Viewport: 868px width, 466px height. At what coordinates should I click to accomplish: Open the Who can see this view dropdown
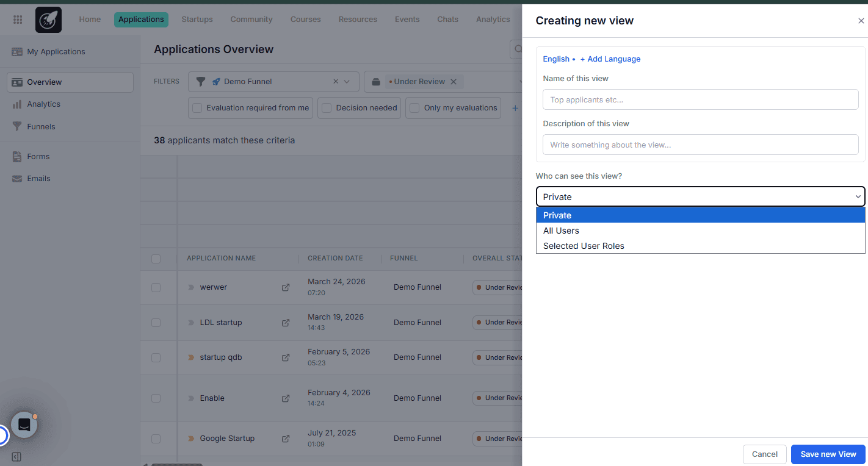click(700, 196)
